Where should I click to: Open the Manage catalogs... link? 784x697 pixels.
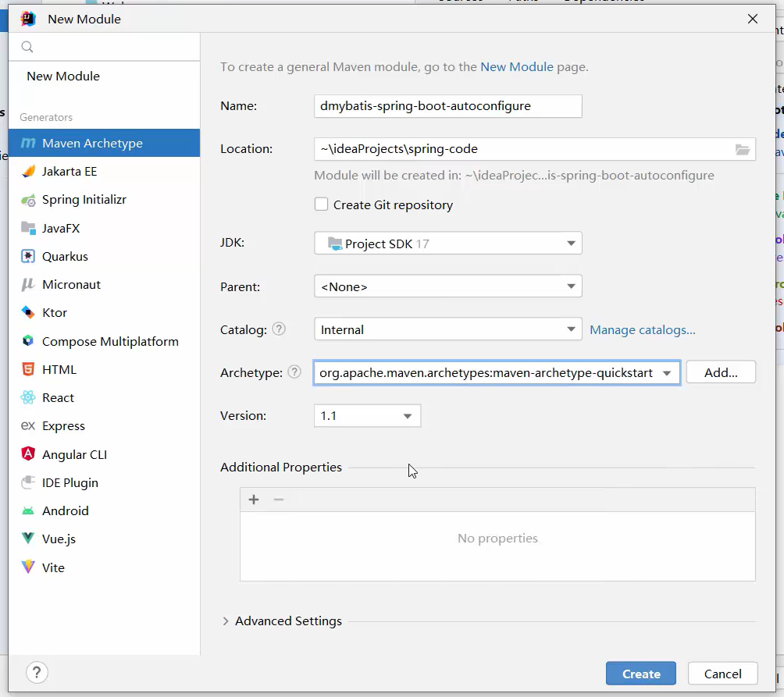point(643,329)
